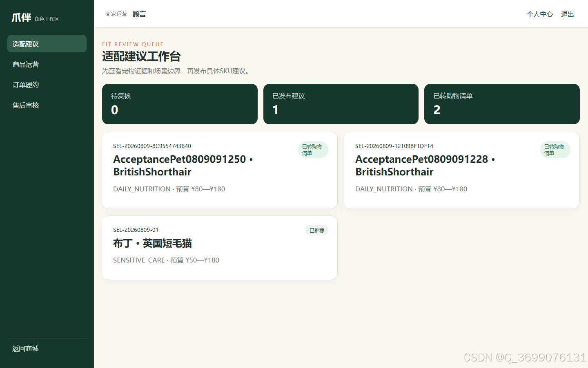Go to 商品运营 in the sidebar

coord(47,64)
